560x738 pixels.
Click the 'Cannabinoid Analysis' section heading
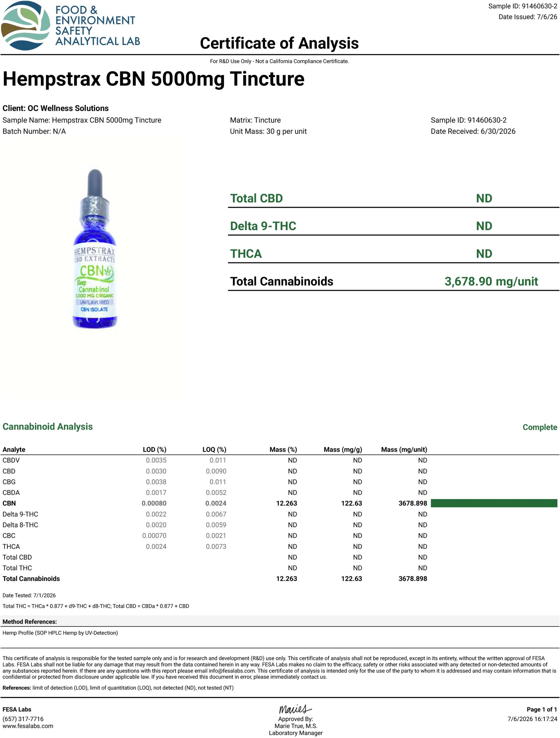click(x=48, y=427)
